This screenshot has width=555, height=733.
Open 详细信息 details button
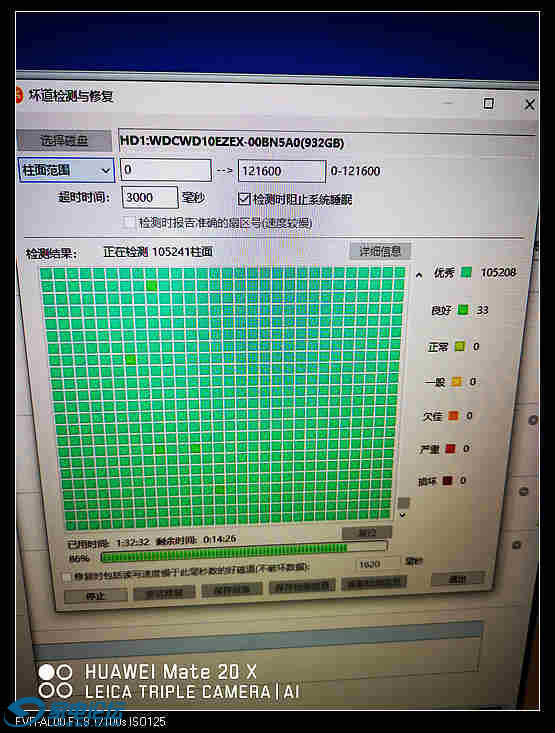pos(380,251)
